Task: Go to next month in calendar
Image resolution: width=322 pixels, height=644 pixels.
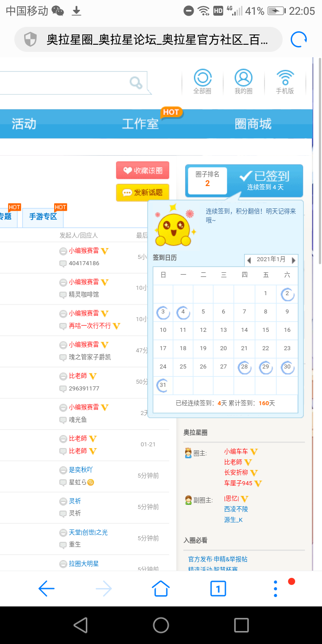Action: click(x=293, y=260)
